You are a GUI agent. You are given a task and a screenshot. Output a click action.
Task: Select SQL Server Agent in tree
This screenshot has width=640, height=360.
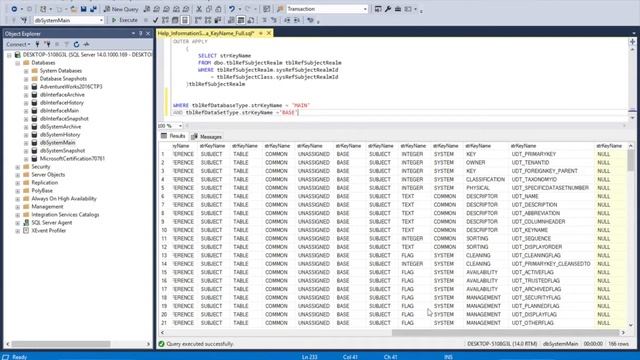coord(52,222)
